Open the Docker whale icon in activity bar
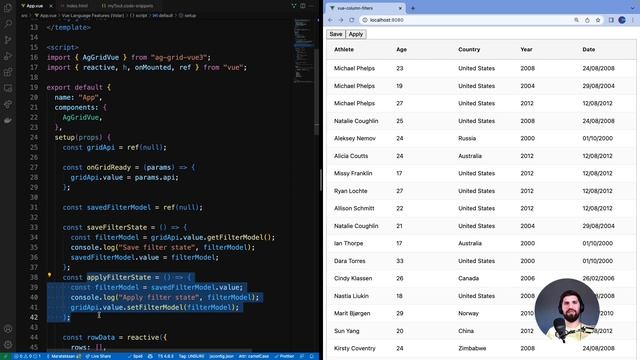Viewport: 640px width, 360px height. click(8, 120)
